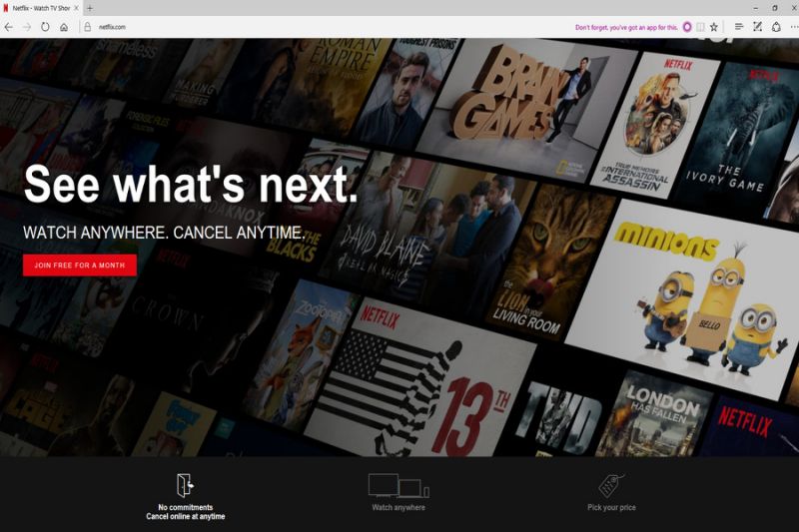
Task: Toggle the reading view book icon
Action: click(701, 27)
